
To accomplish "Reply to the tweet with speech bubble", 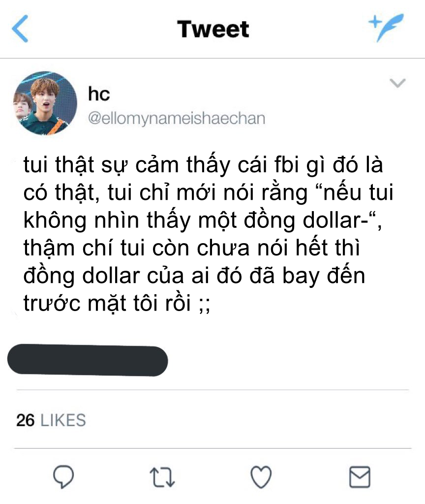I will click(x=63, y=476).
